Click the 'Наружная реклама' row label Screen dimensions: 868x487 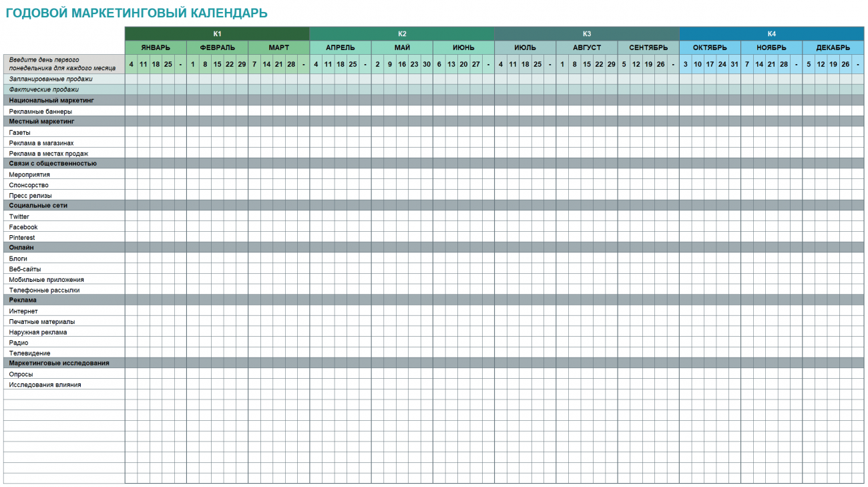pos(64,332)
